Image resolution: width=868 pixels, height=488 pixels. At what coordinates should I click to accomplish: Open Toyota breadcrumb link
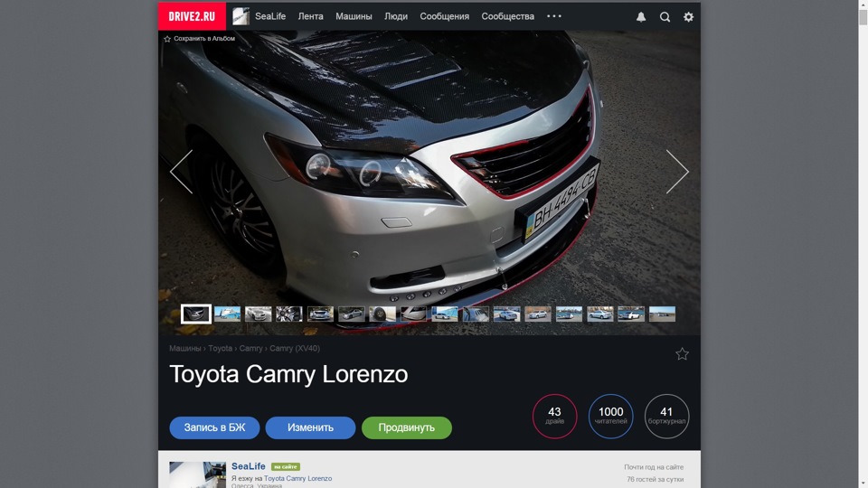click(x=220, y=349)
